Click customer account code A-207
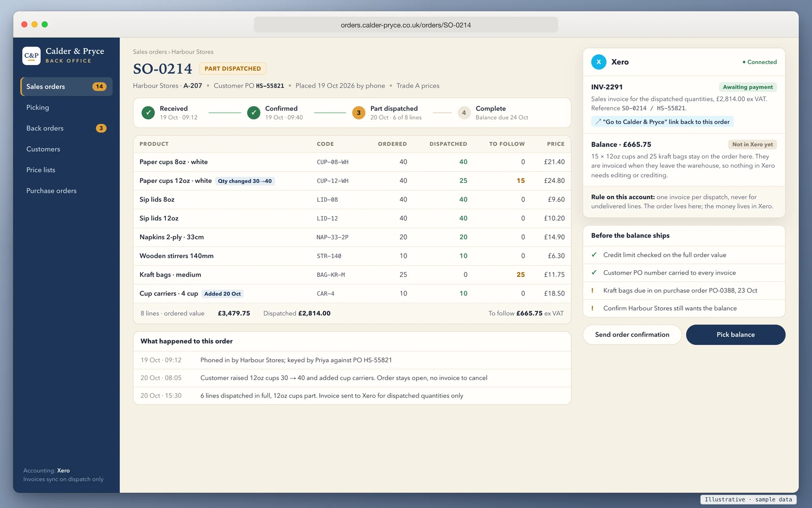This screenshot has width=812, height=508. tap(193, 86)
